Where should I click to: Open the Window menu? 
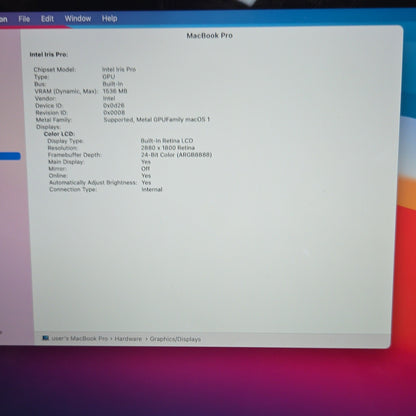click(x=78, y=18)
